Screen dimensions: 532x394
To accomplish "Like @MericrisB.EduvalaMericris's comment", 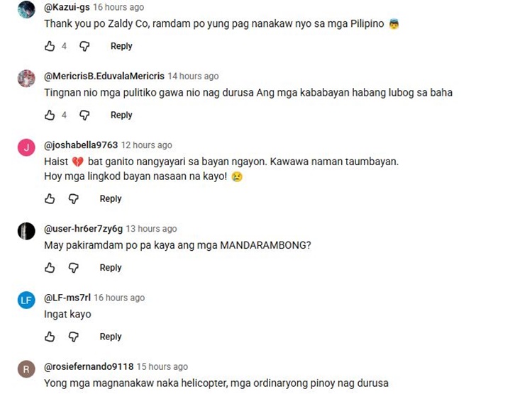I will (x=50, y=115).
